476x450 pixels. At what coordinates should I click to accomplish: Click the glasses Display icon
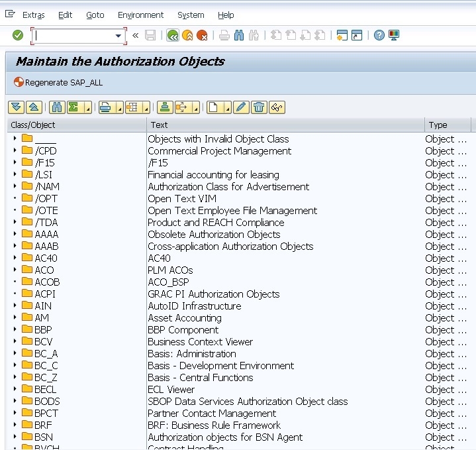pyautogui.click(x=277, y=107)
